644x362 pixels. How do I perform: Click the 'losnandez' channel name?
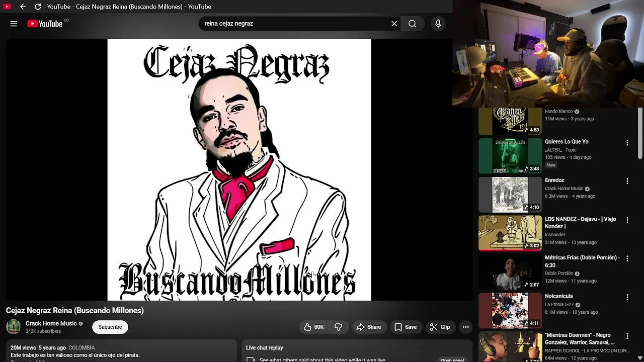[x=555, y=235]
